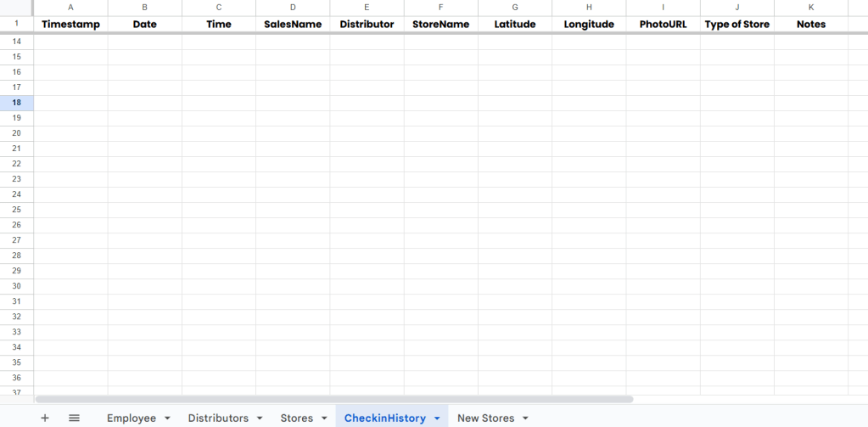The height and width of the screenshot is (427, 868).
Task: Click the horizontal scrollbar
Action: click(x=333, y=399)
